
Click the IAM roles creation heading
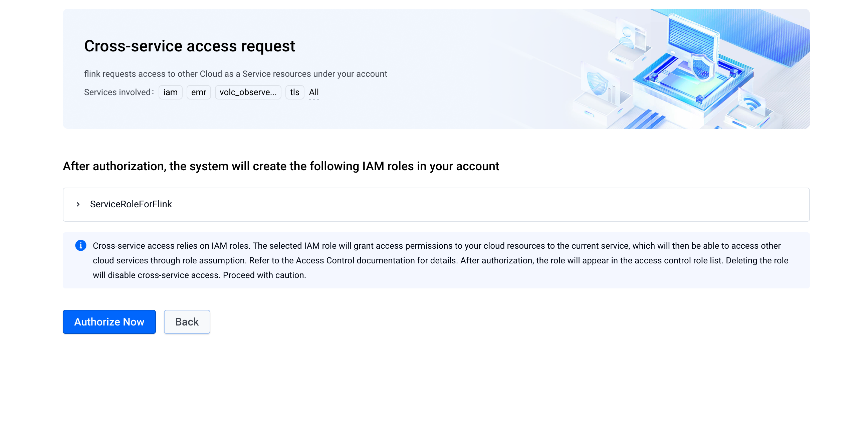point(281,166)
